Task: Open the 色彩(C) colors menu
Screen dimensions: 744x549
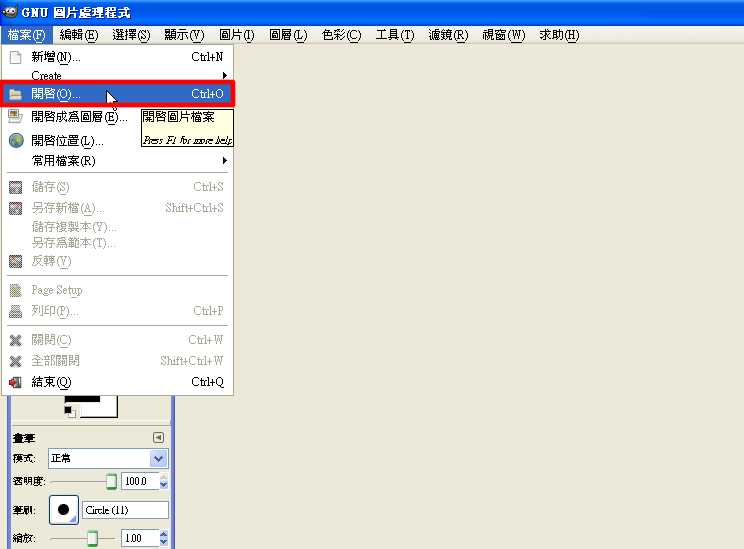Action: point(341,35)
